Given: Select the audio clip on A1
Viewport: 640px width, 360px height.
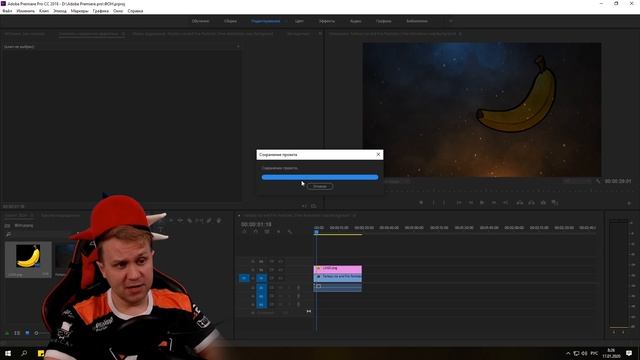Looking at the screenshot, I should 338,287.
